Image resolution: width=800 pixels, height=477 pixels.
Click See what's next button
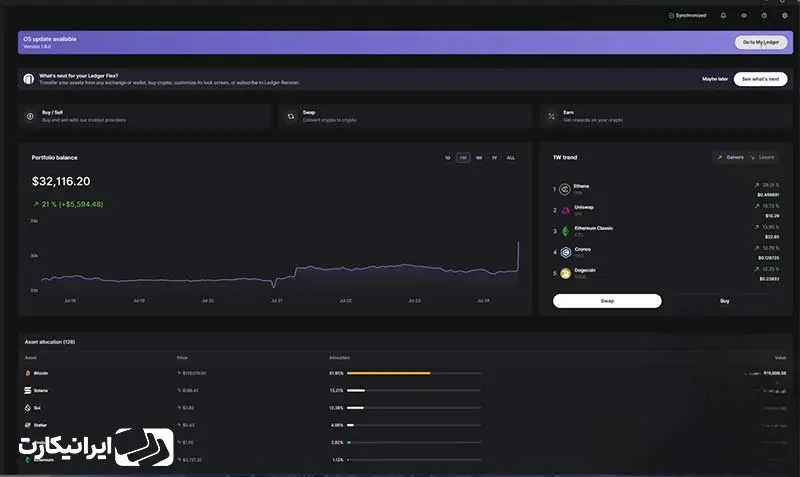tap(760, 79)
